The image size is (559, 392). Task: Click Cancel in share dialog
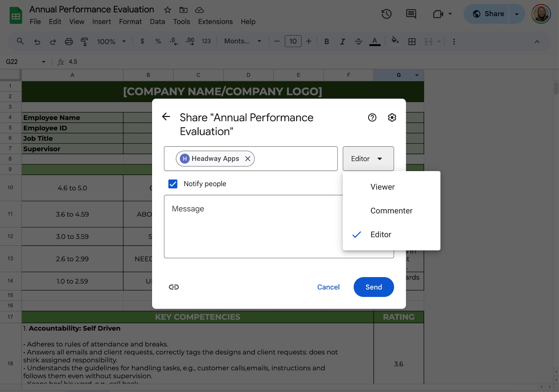tap(328, 287)
